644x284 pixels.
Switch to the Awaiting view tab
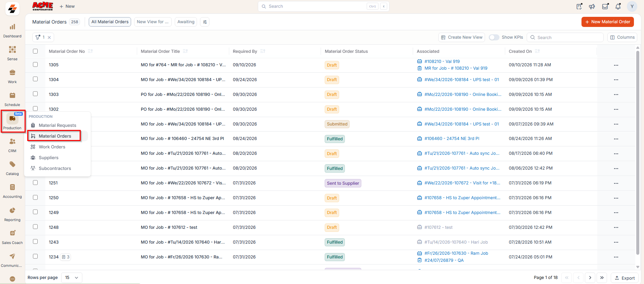186,22
